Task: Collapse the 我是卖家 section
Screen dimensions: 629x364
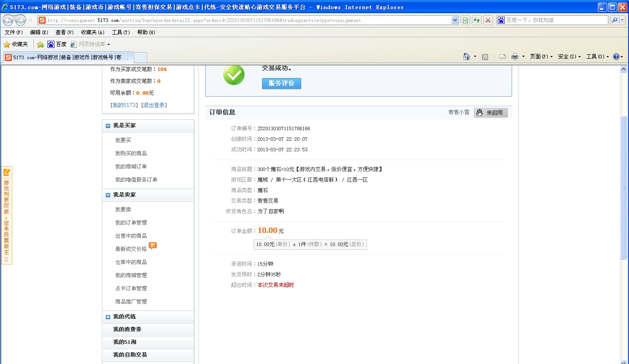Action: point(108,195)
